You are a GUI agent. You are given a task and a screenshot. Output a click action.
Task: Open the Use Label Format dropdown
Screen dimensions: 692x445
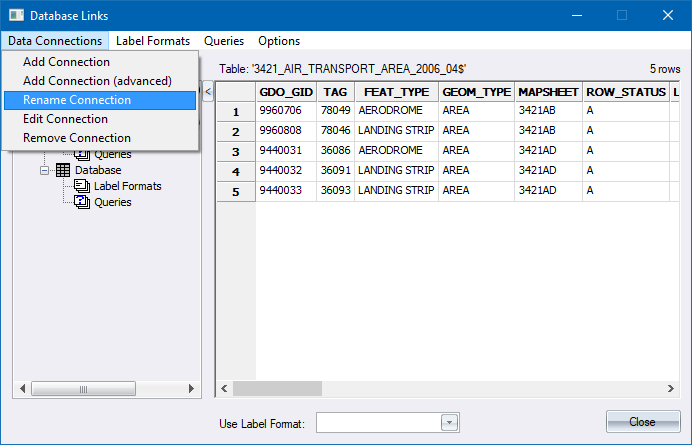point(449,423)
